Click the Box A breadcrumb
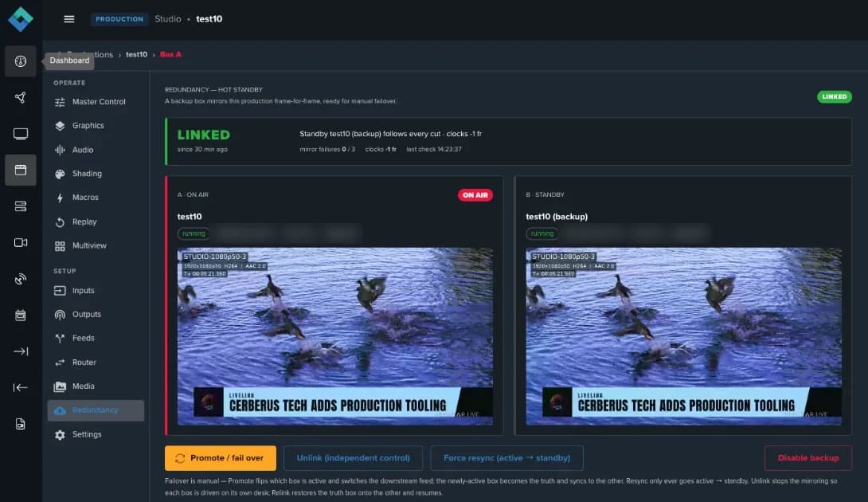The image size is (868, 502). [170, 54]
